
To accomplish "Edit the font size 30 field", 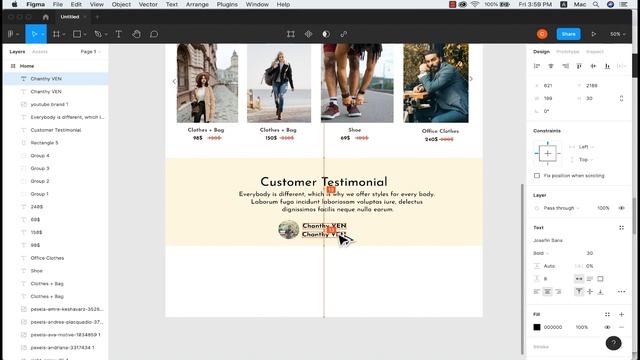I will click(589, 253).
